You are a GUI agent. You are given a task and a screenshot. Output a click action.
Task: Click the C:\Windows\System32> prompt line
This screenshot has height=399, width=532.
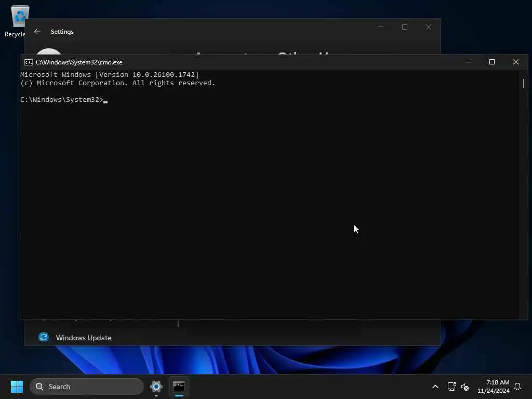pyautogui.click(x=64, y=99)
